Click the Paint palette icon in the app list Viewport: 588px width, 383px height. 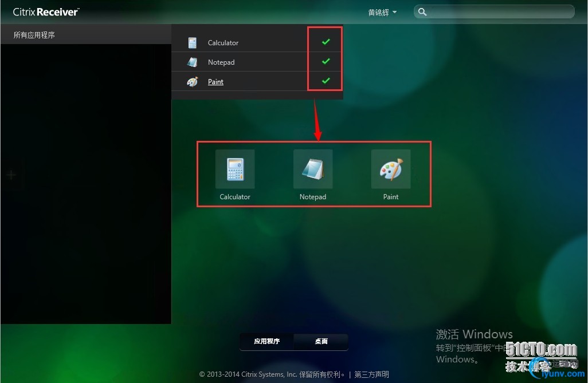click(193, 82)
